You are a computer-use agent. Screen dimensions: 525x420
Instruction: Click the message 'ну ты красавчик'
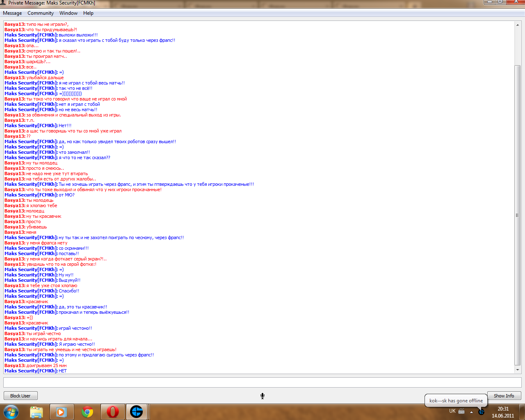point(44,216)
